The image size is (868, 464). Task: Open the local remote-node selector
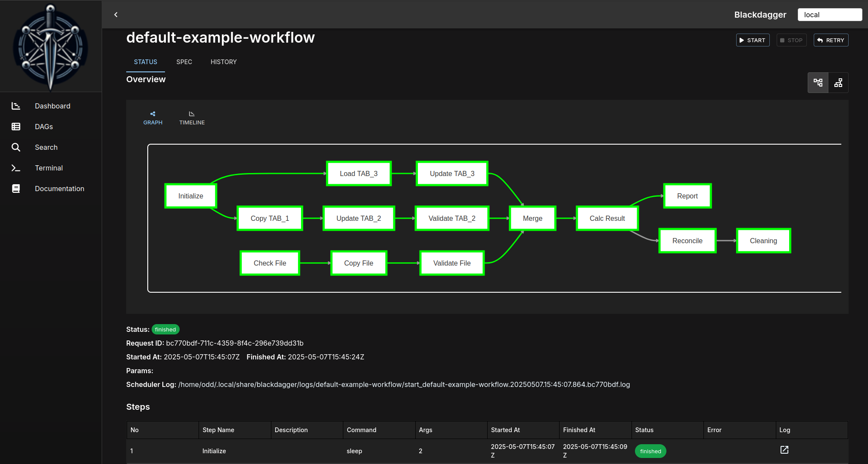(x=830, y=15)
